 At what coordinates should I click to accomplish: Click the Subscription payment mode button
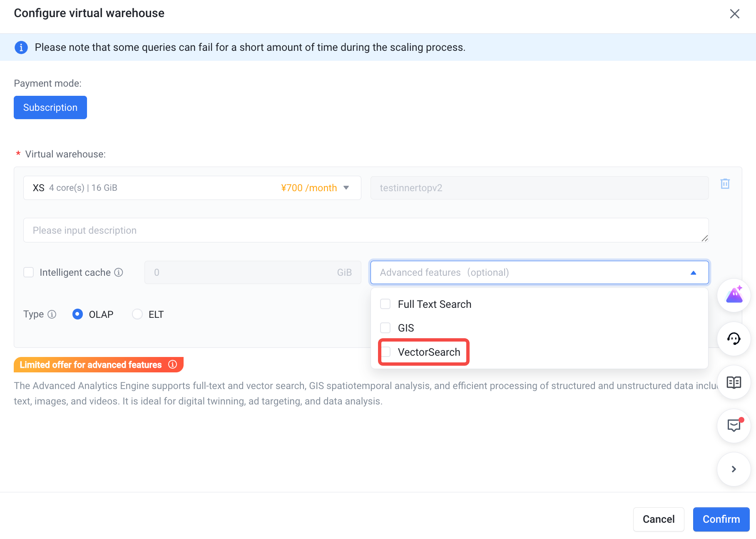point(50,107)
